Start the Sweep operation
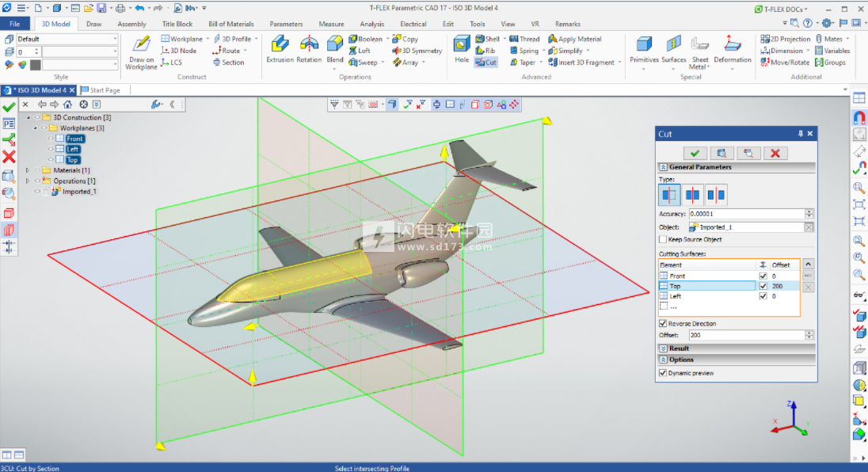This screenshot has height=472, width=868. pos(364,63)
